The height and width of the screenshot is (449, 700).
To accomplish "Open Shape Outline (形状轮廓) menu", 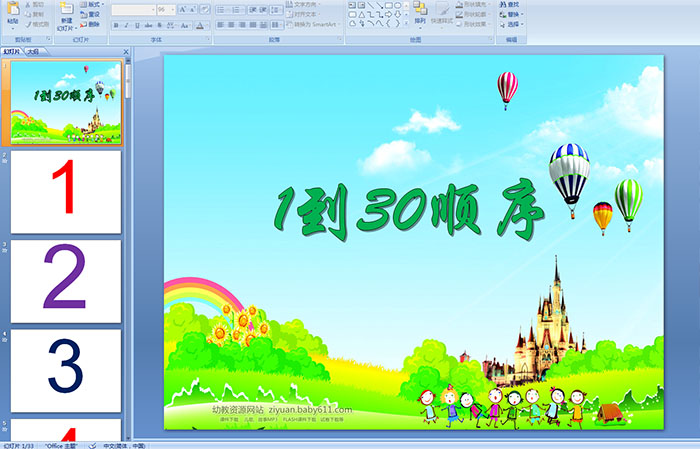I will 473,14.
